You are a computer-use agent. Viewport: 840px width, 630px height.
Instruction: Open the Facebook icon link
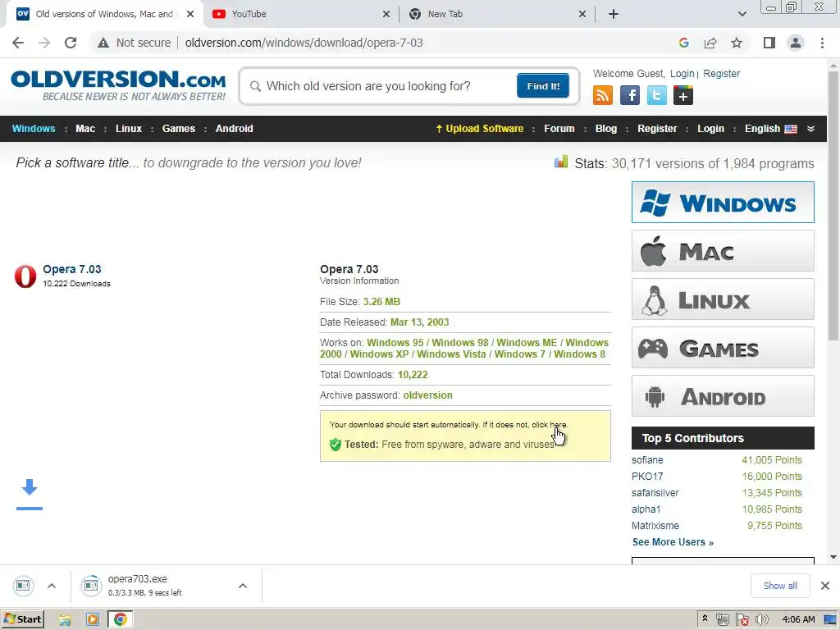point(629,95)
